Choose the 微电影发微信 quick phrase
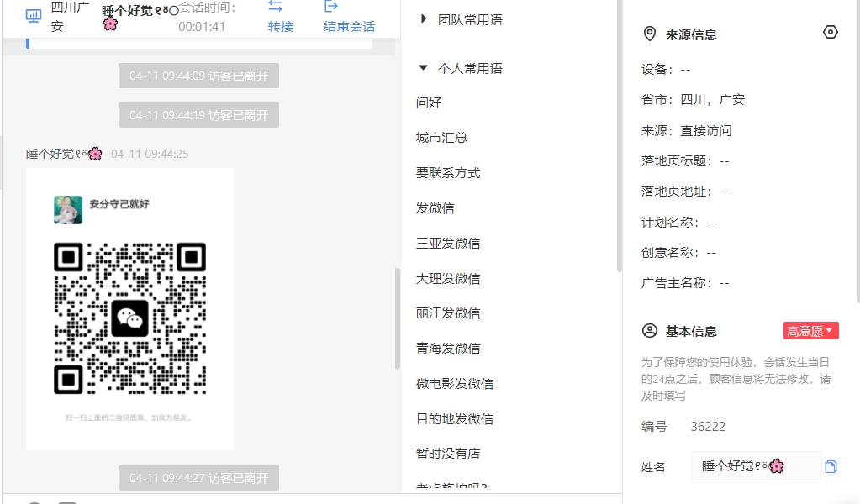 [x=455, y=384]
